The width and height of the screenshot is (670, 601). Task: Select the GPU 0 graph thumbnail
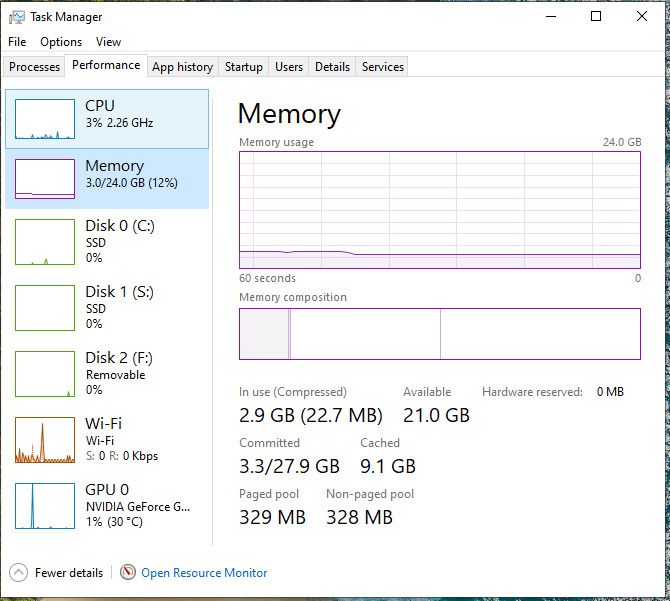pos(45,506)
